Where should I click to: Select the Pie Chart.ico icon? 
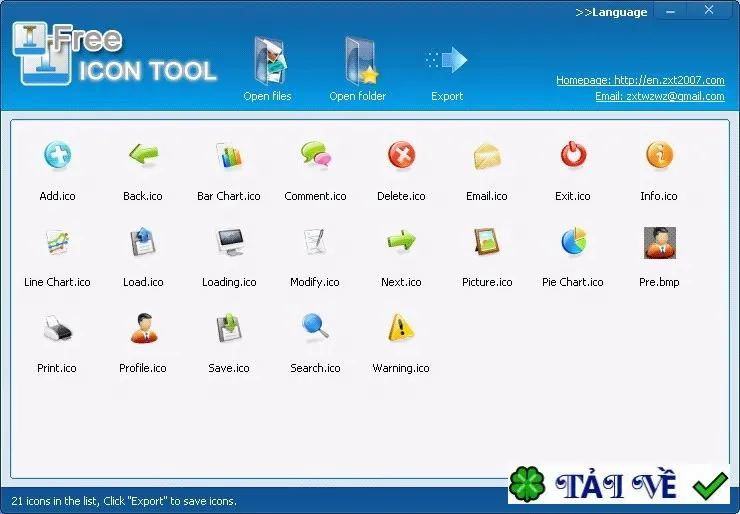click(573, 241)
